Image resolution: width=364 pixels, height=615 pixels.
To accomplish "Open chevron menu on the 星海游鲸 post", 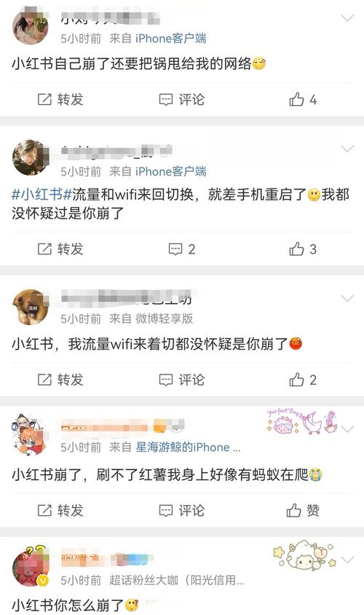I will (x=347, y=428).
